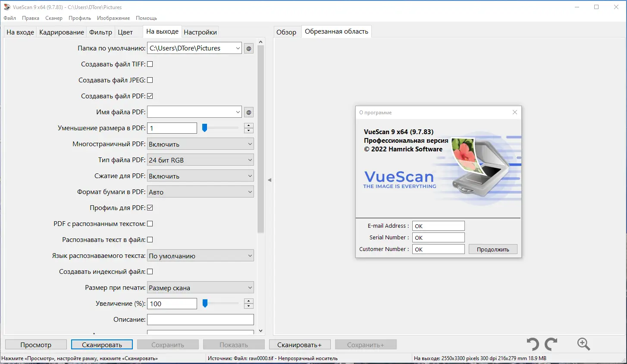The height and width of the screenshot is (364, 627).
Task: Click the Просмотр button
Action: [x=36, y=345]
